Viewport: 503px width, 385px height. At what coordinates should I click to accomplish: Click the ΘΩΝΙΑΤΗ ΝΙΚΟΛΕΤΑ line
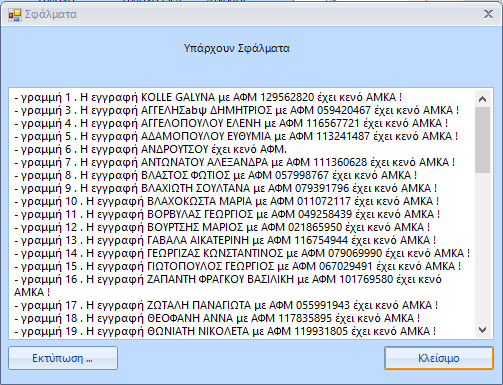coord(225,331)
